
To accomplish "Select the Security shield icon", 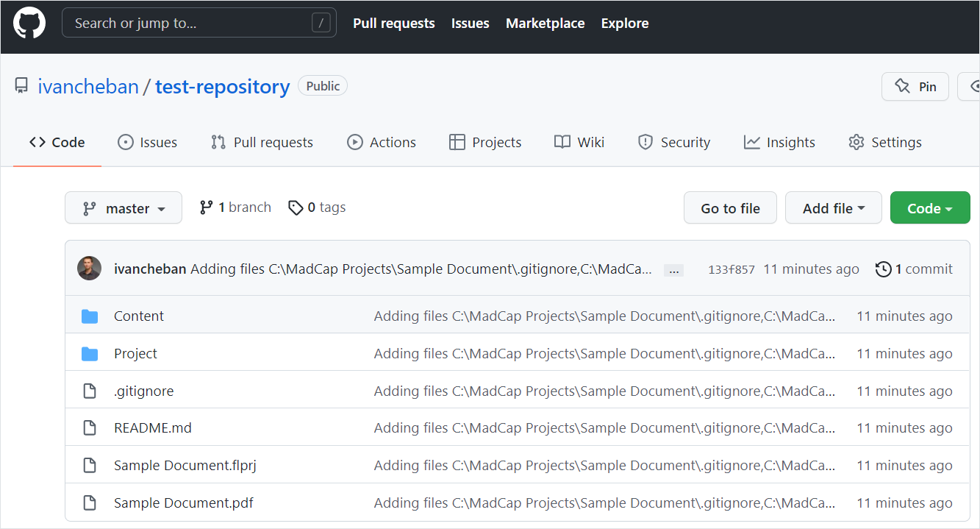I will (645, 142).
